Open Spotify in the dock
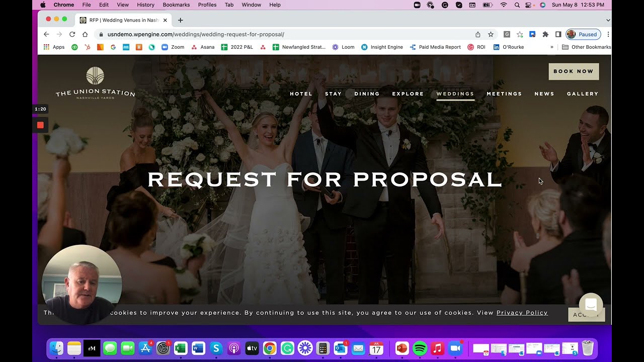This screenshot has height=362, width=644. pos(420,348)
